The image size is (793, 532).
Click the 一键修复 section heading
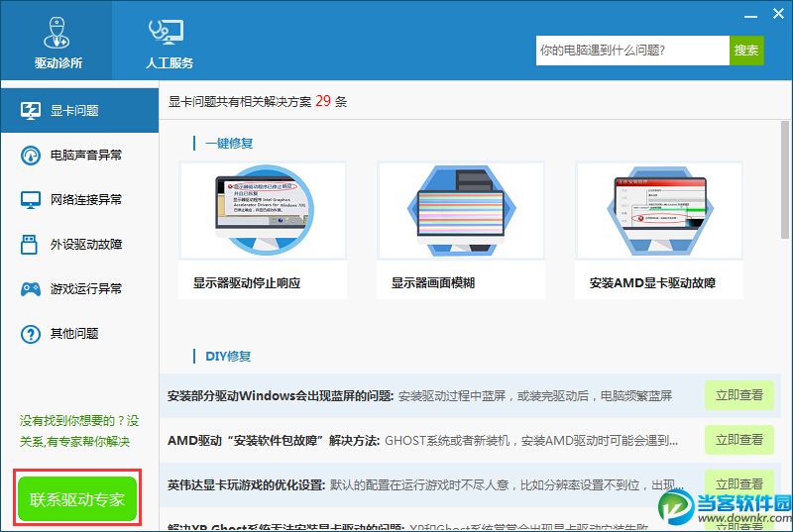coord(229,144)
